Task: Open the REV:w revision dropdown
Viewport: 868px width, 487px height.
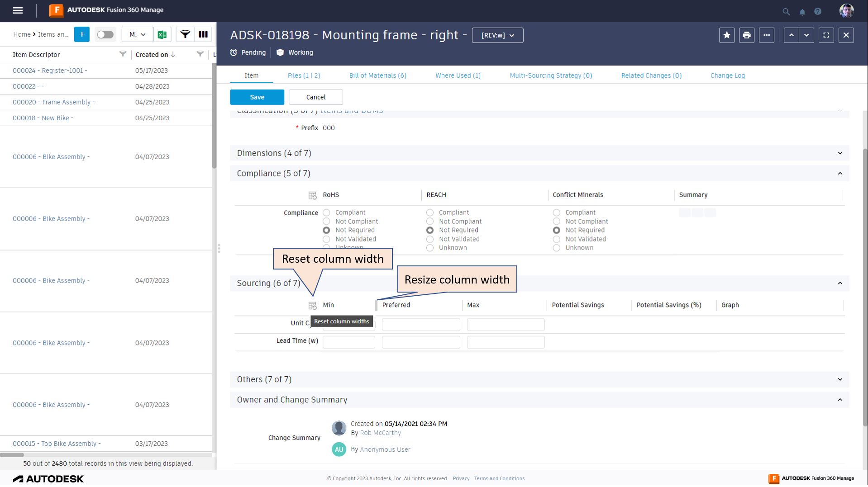Action: click(498, 35)
